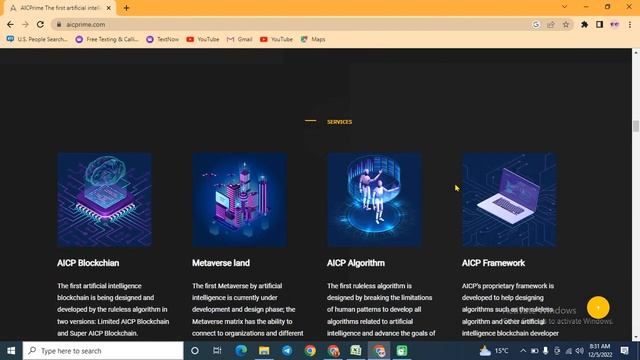Open the Gmail bookmark
This screenshot has width=640, height=360.
(x=240, y=39)
